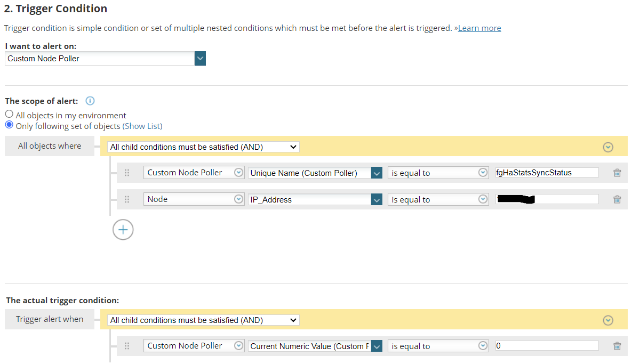Open the I want to alert on dropdown
632x364 pixels.
pos(200,59)
